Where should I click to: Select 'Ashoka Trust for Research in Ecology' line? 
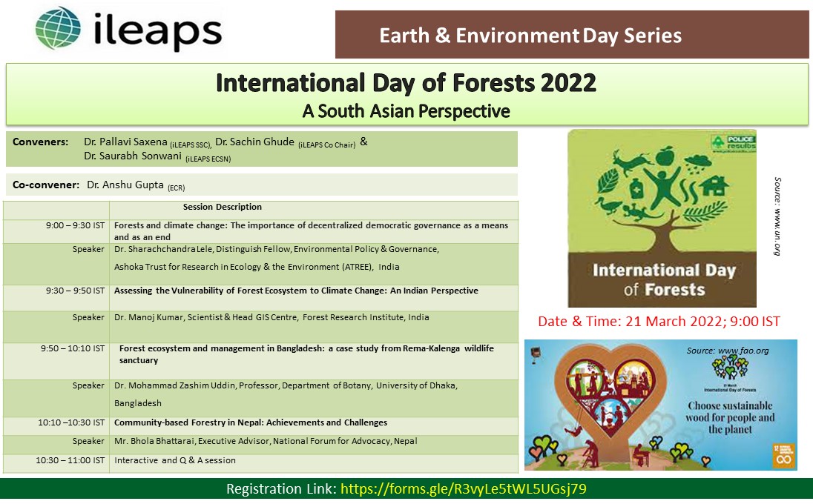[x=257, y=267]
